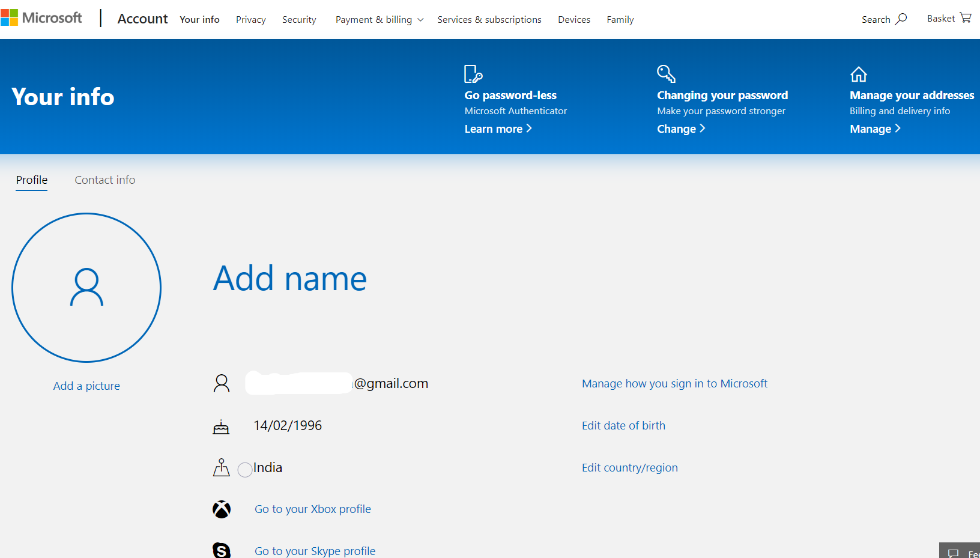Click Billing and delivery info text
The width and height of the screenshot is (980, 558).
[x=900, y=111]
